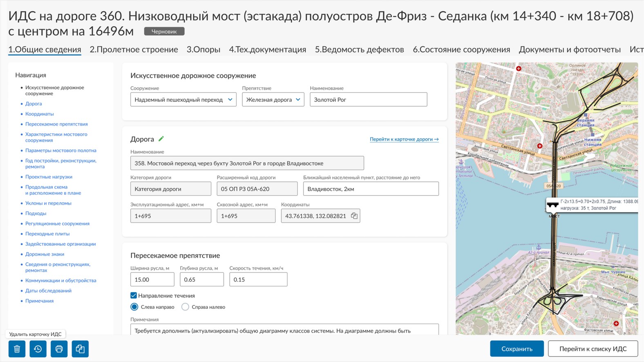Open the Сооружение dropdown

click(x=183, y=99)
